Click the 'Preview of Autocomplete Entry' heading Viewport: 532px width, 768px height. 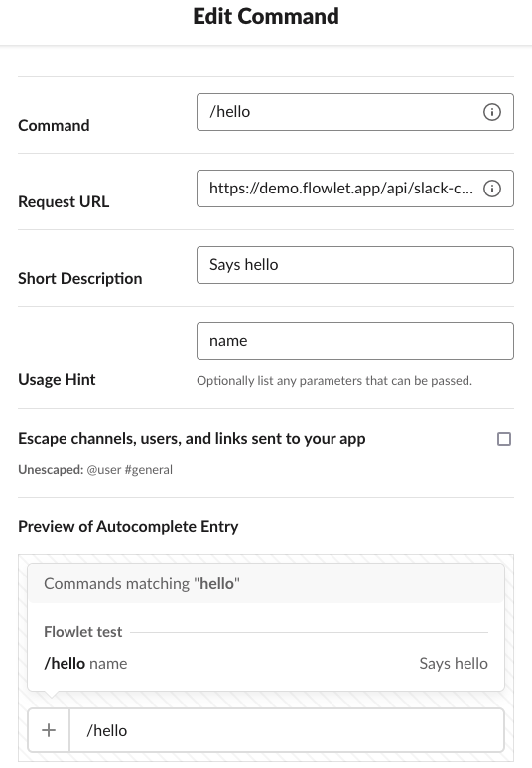128,527
